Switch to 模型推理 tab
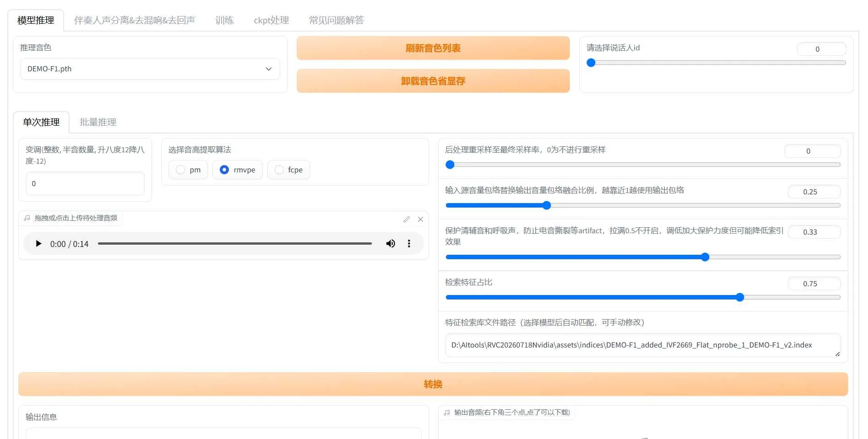This screenshot has height=439, width=868. (x=36, y=20)
